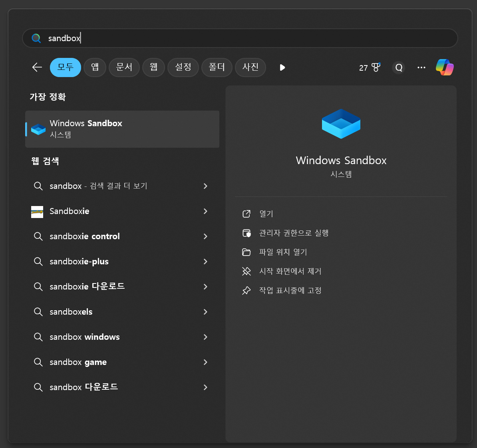Choose 작업 표시줄에 고정

pos(290,290)
